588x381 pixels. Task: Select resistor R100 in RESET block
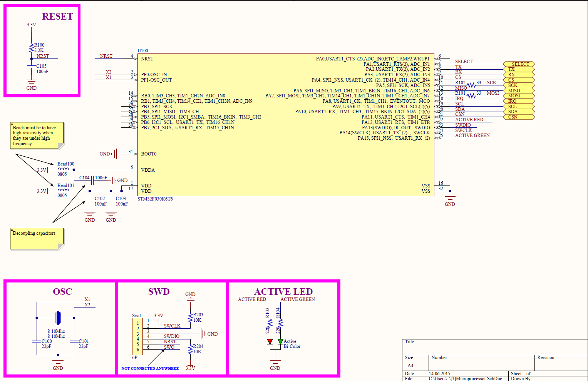click(x=32, y=48)
